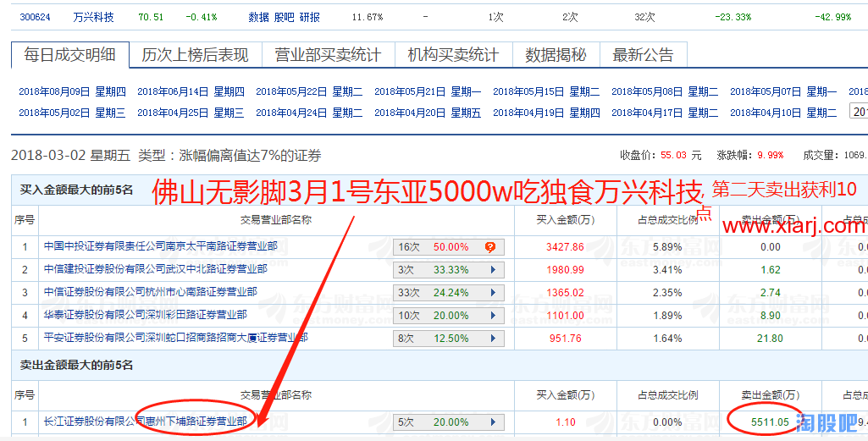This screenshot has height=441, width=868.
Task: Select date 2018年04月25日 星期三
Action: coord(191,113)
